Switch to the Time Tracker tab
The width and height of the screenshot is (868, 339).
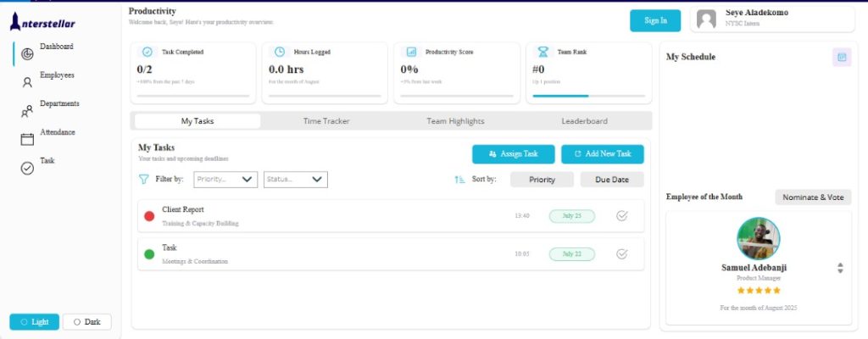pos(326,121)
